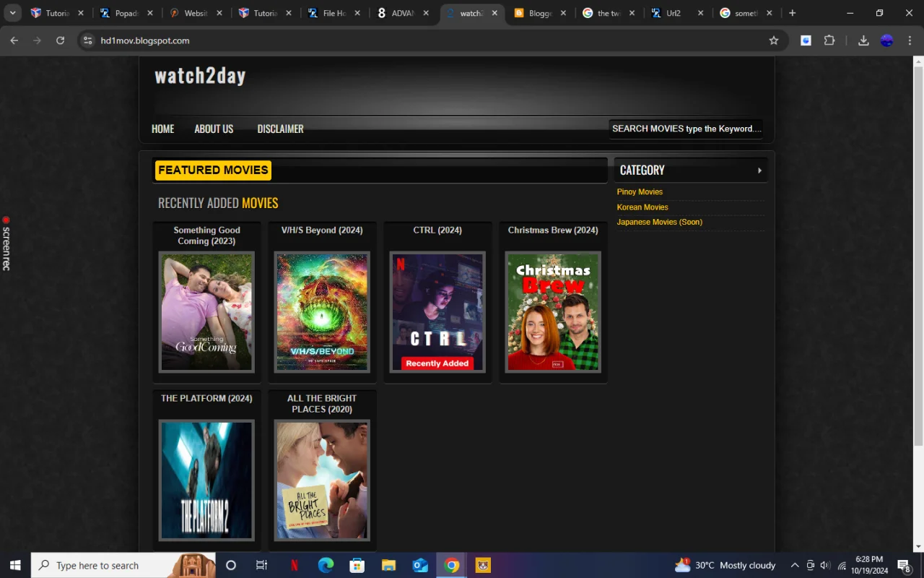Open Christmas Brew (2024) title link
Viewport: 924px width, 578px height.
pos(553,230)
